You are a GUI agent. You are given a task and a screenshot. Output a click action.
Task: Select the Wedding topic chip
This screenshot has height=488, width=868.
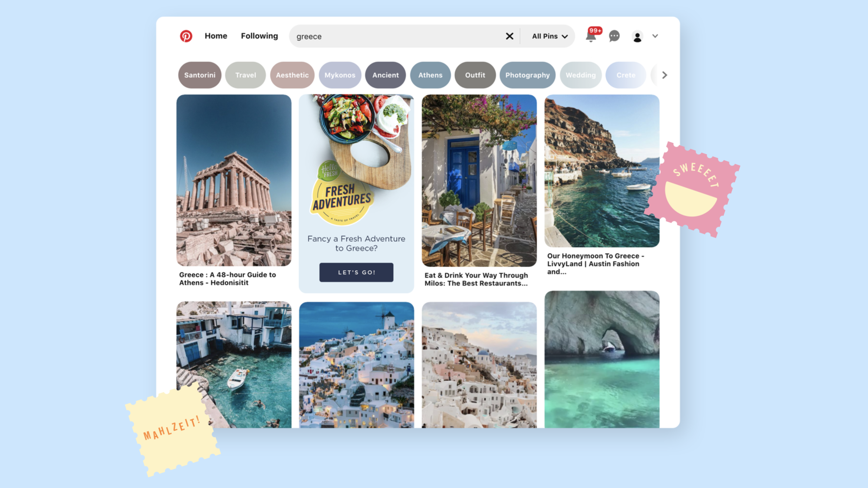point(581,75)
